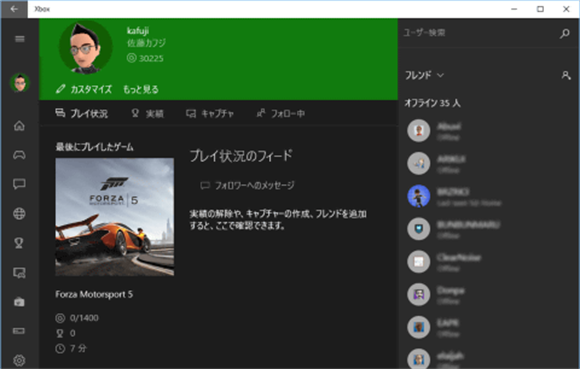The height and width of the screenshot is (369, 580).
Task: Click the find people icon beside フレンド
Action: tap(566, 75)
